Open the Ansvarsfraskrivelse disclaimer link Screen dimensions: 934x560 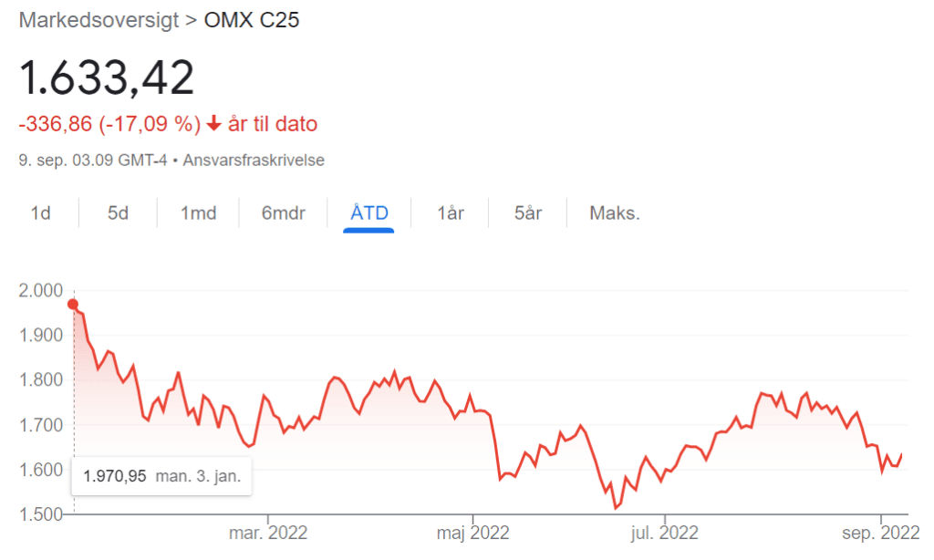pos(254,160)
